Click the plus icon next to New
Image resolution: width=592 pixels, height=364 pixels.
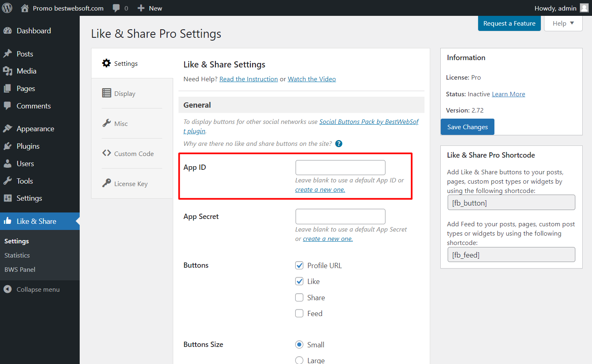[x=141, y=8]
